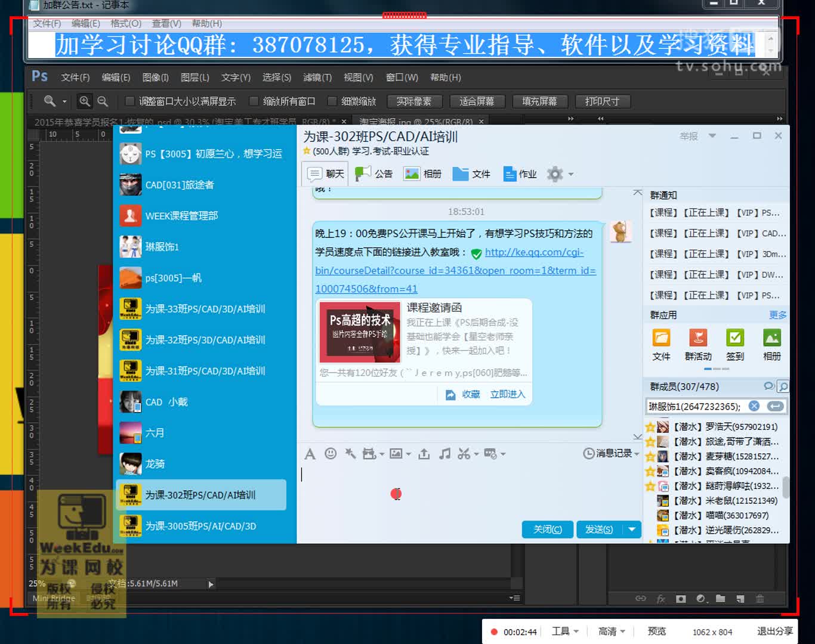Click 退出分享 in recorder bar

tap(775, 631)
